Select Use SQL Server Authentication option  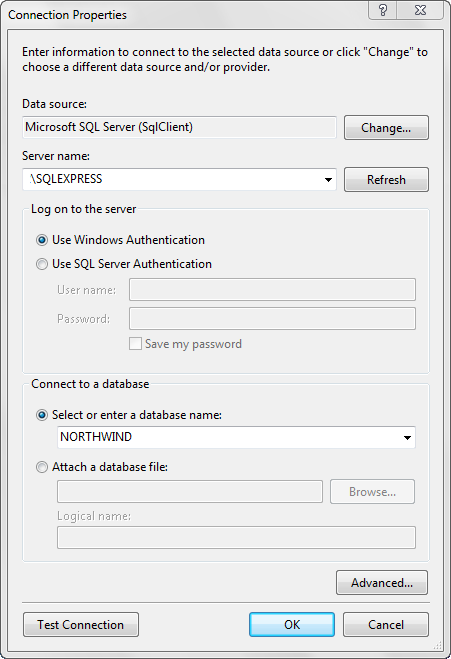click(42, 264)
